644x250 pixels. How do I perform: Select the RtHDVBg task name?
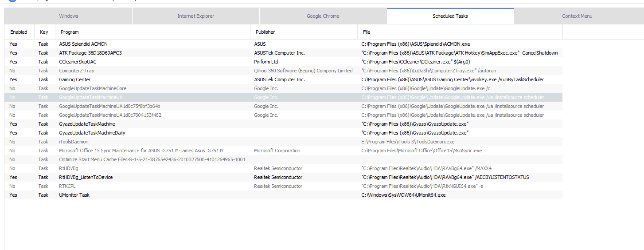[x=69, y=168]
